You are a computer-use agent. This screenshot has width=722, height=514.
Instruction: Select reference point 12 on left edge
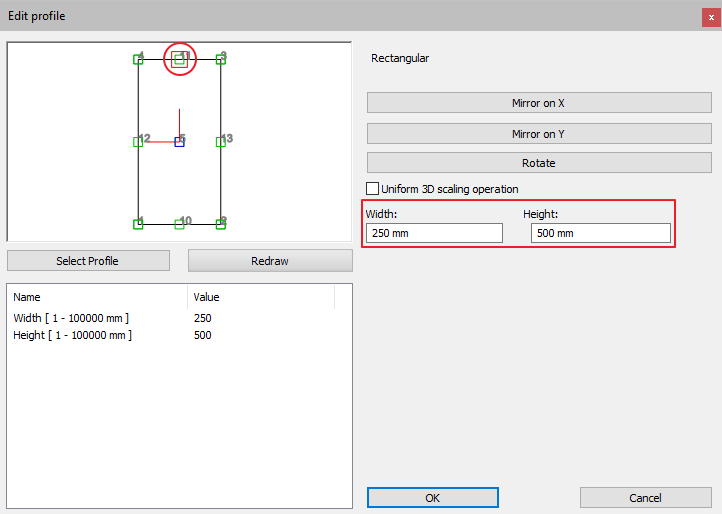[x=138, y=142]
